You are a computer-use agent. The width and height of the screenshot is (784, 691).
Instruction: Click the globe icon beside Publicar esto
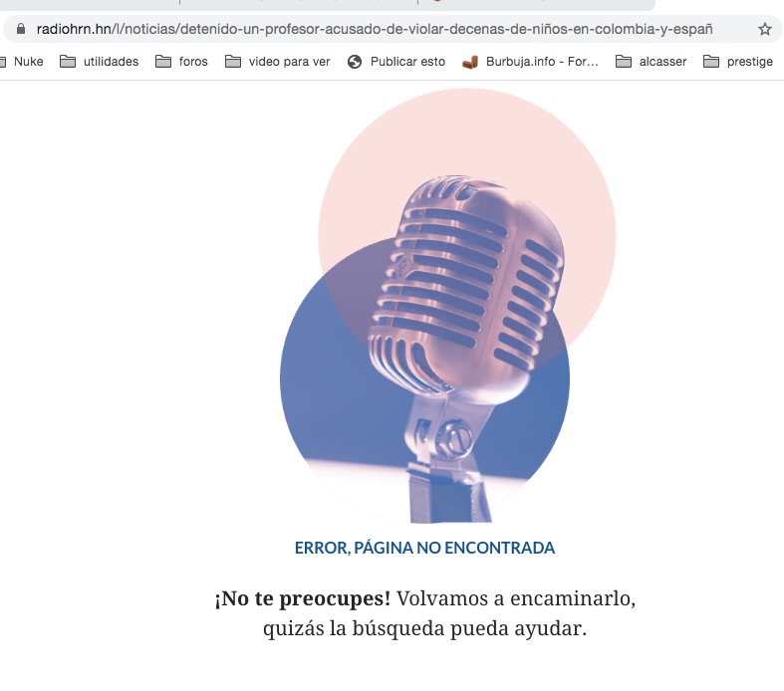click(x=355, y=62)
